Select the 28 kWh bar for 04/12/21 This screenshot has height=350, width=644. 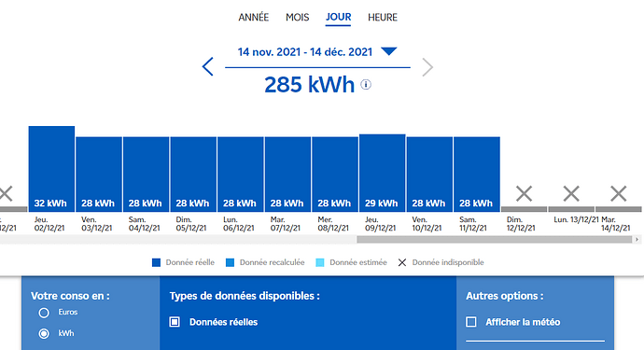click(146, 175)
